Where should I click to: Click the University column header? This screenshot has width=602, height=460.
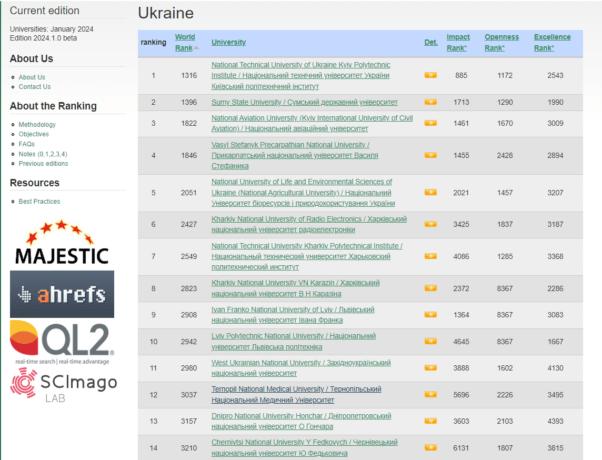click(229, 42)
